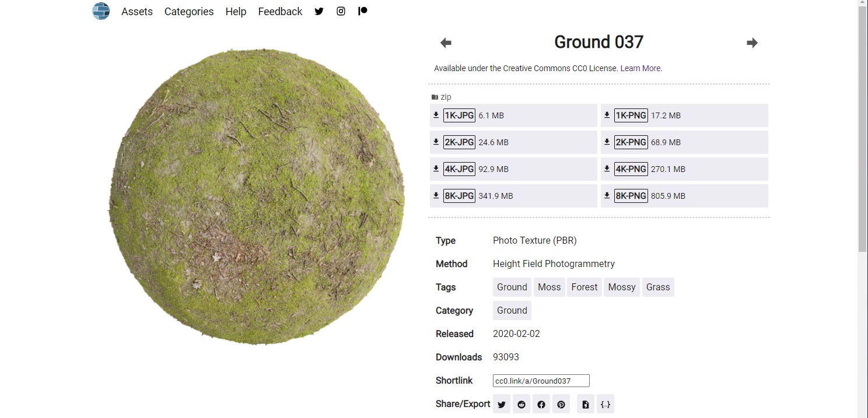The width and height of the screenshot is (868, 418).
Task: Click the Feedback navigation link
Action: pos(280,12)
